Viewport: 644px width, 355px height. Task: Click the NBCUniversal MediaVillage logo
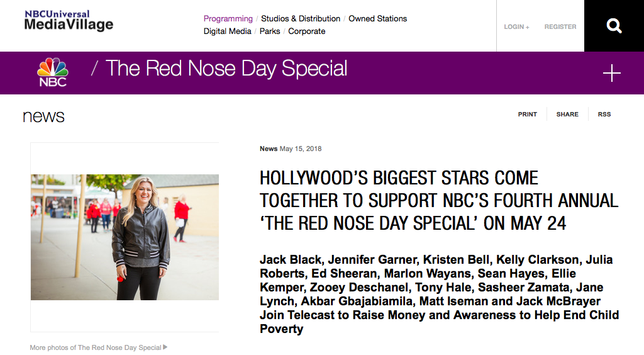point(69,21)
